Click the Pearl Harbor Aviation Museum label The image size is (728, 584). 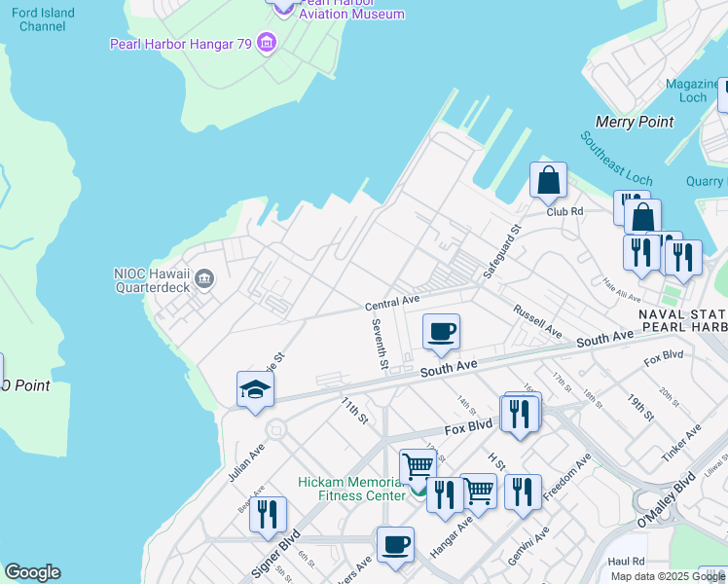click(x=351, y=9)
